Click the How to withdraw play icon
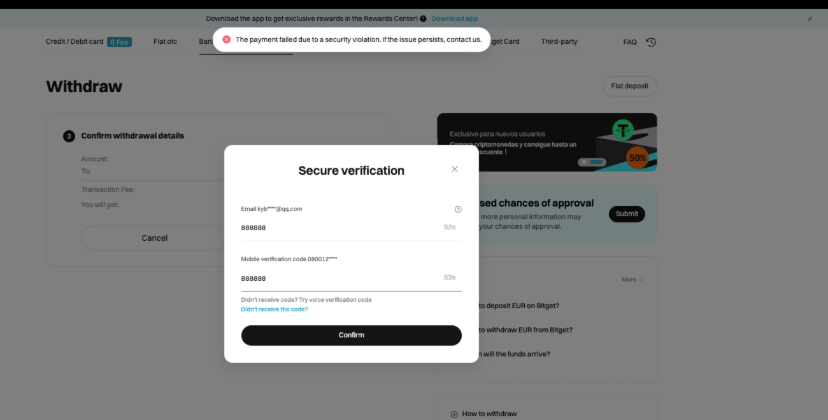 pos(454,413)
